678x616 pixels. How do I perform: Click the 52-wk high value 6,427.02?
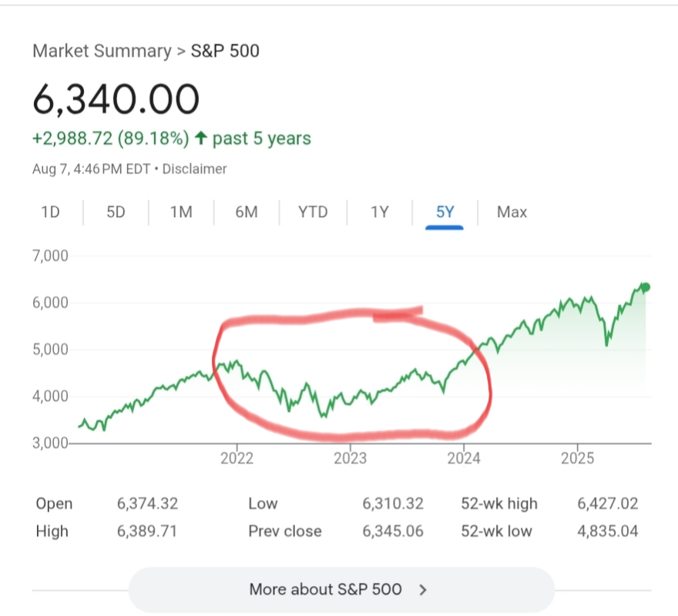click(x=607, y=504)
